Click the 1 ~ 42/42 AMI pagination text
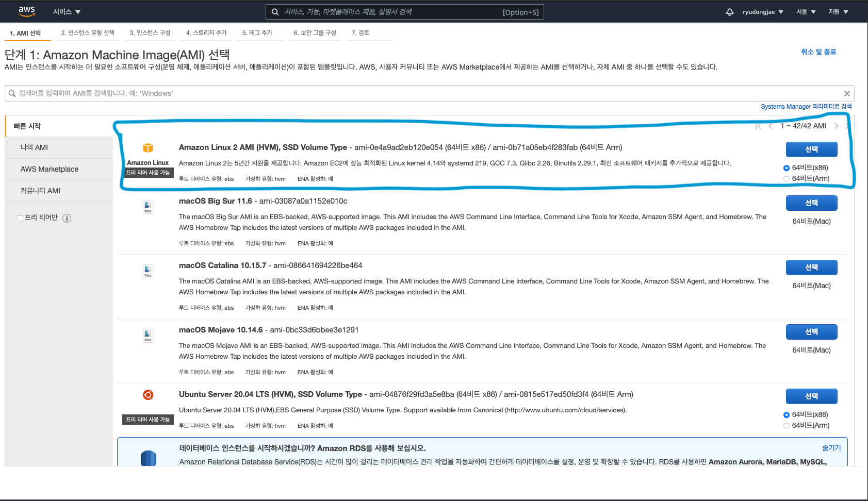This screenshot has width=868, height=501. [803, 126]
